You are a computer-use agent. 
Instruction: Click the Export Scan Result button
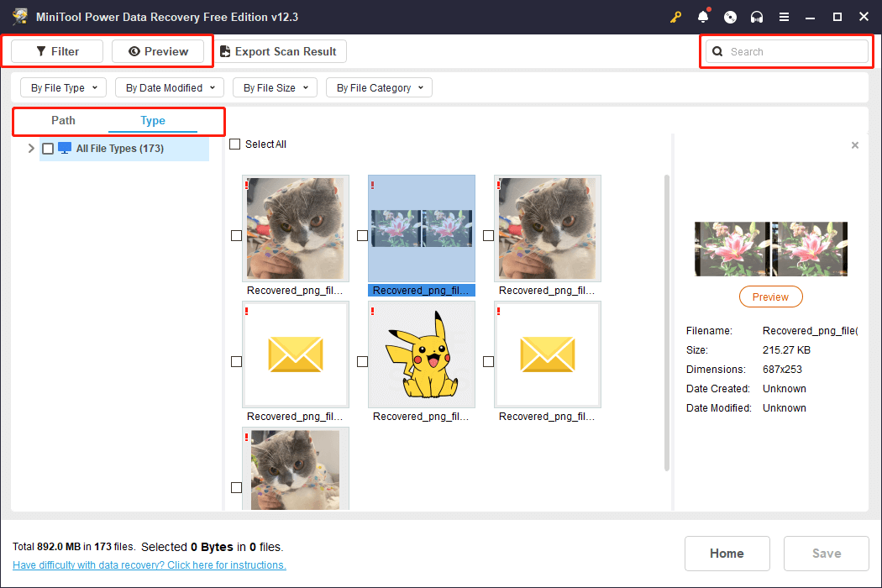278,51
